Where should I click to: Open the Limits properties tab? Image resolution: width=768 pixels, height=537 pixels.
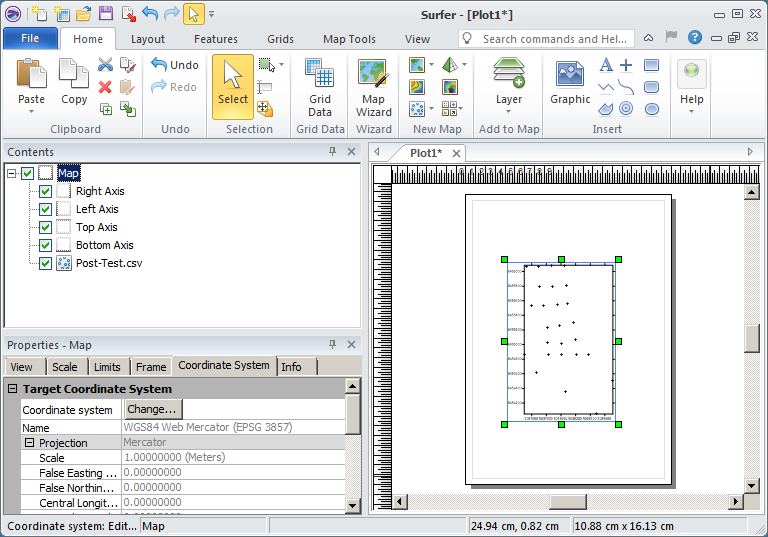tap(107, 367)
